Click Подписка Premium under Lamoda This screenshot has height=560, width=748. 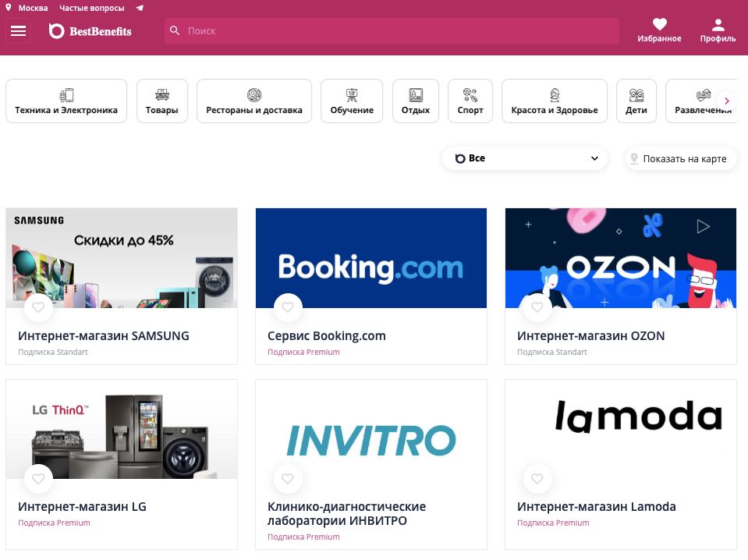click(x=553, y=523)
